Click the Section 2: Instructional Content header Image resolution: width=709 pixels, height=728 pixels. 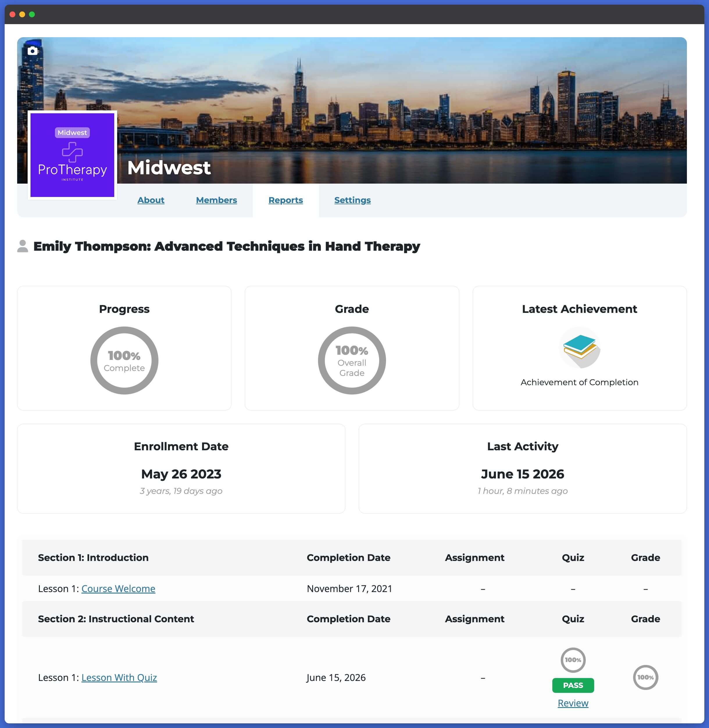(116, 619)
